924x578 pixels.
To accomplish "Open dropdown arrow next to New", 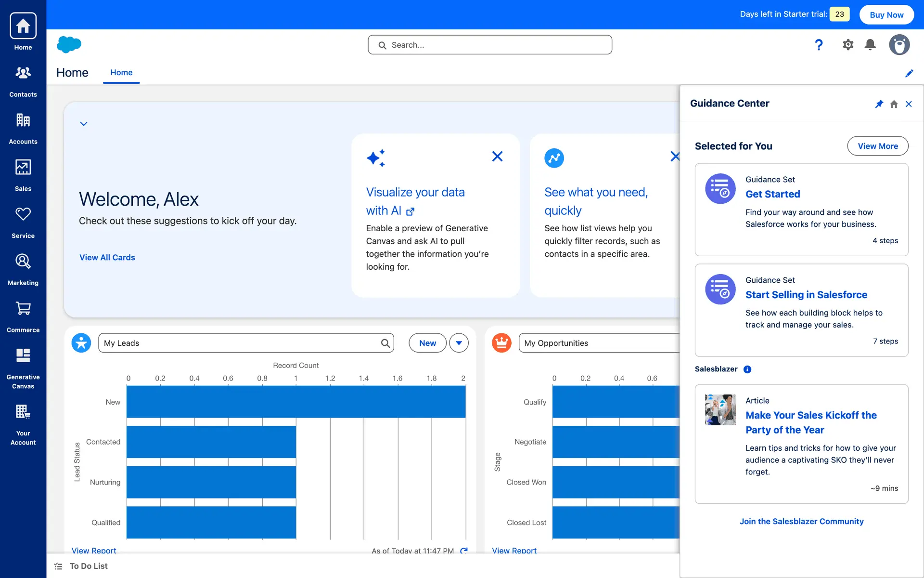I will tap(459, 343).
